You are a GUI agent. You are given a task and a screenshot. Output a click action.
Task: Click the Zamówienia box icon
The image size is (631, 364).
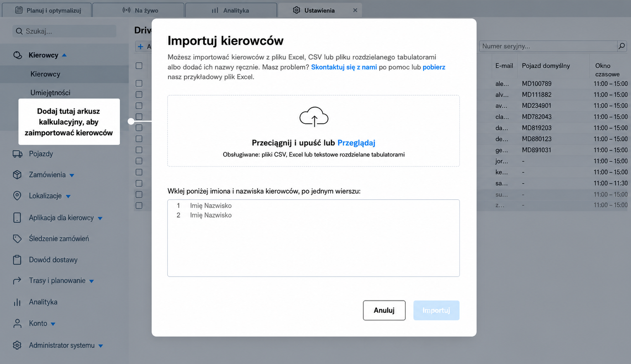tap(17, 175)
